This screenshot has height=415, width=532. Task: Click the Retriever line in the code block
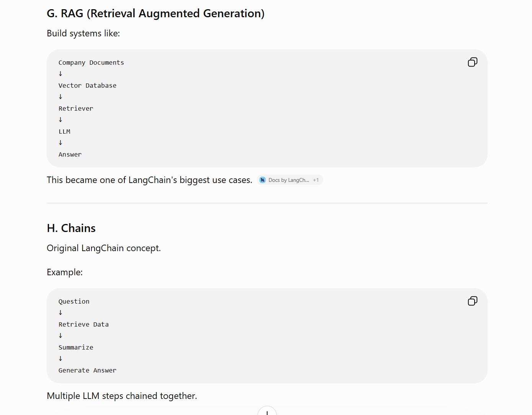76,109
